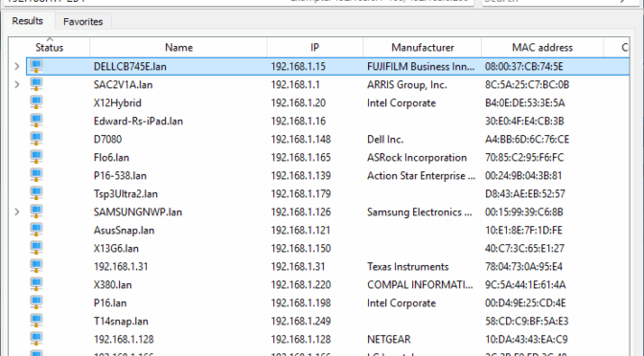The width and height of the screenshot is (644, 356).
Task: Click the IP cell 192.168.1.249
Action: tap(301, 322)
